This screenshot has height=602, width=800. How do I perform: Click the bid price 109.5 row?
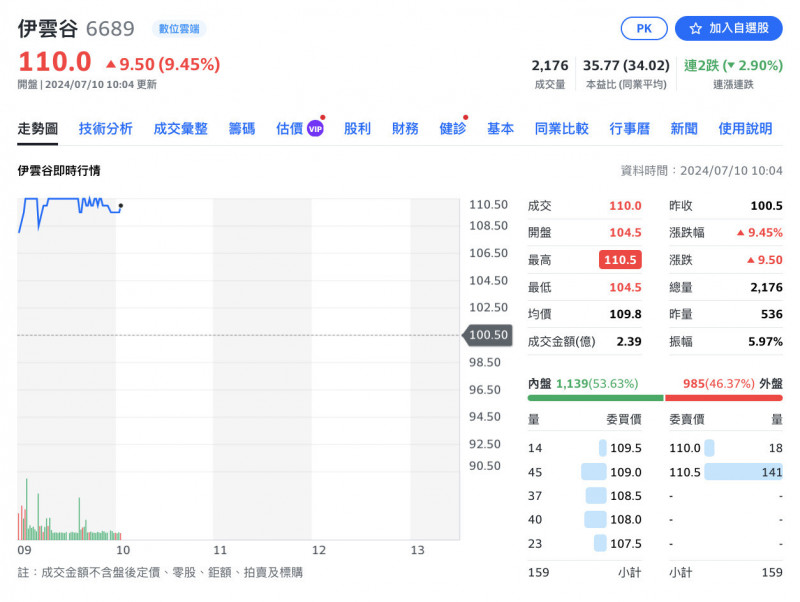pyautogui.click(x=585, y=448)
